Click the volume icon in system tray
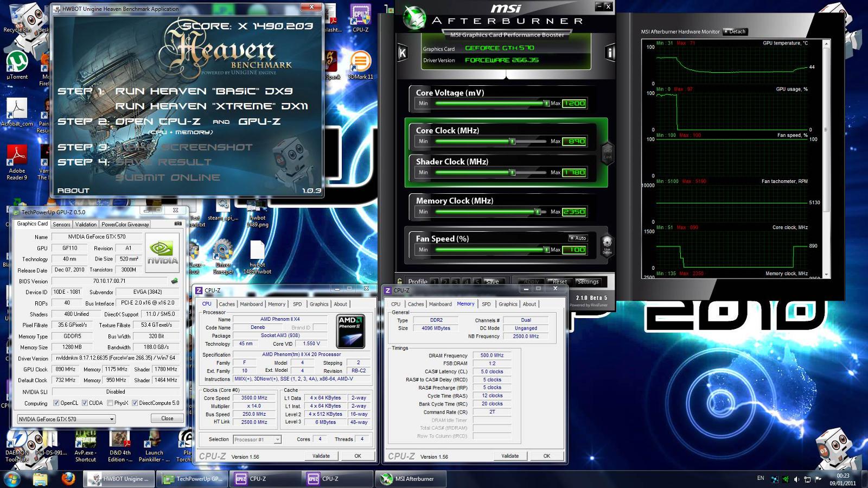This screenshot has height=488, width=868. coord(796,479)
